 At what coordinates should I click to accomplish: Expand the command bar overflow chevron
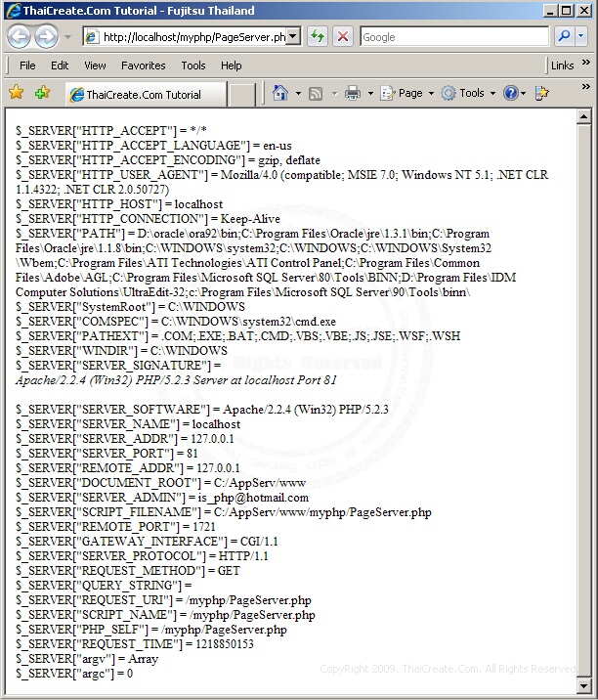586,87
